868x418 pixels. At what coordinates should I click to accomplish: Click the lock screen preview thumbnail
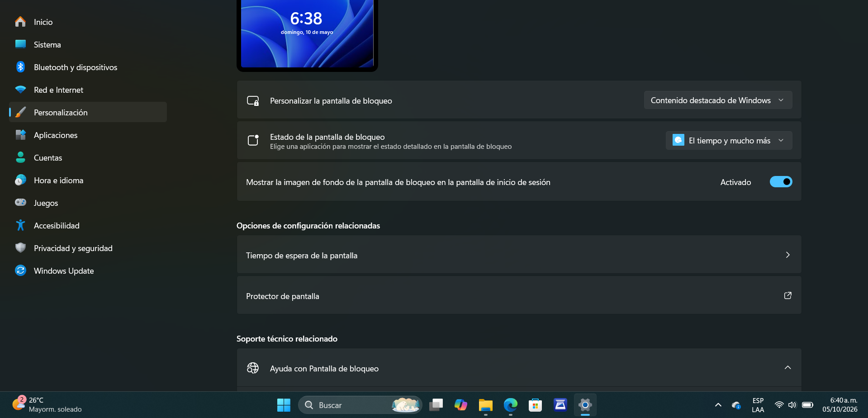pos(307,35)
